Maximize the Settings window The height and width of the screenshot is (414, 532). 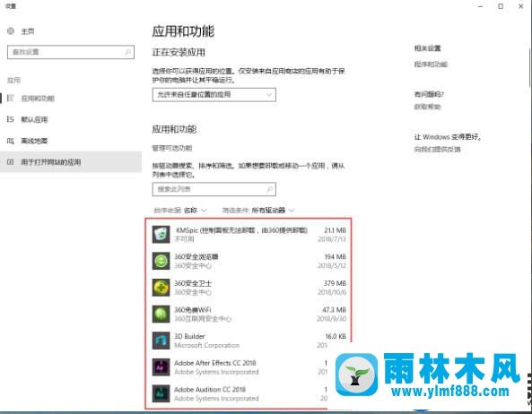click(x=501, y=6)
